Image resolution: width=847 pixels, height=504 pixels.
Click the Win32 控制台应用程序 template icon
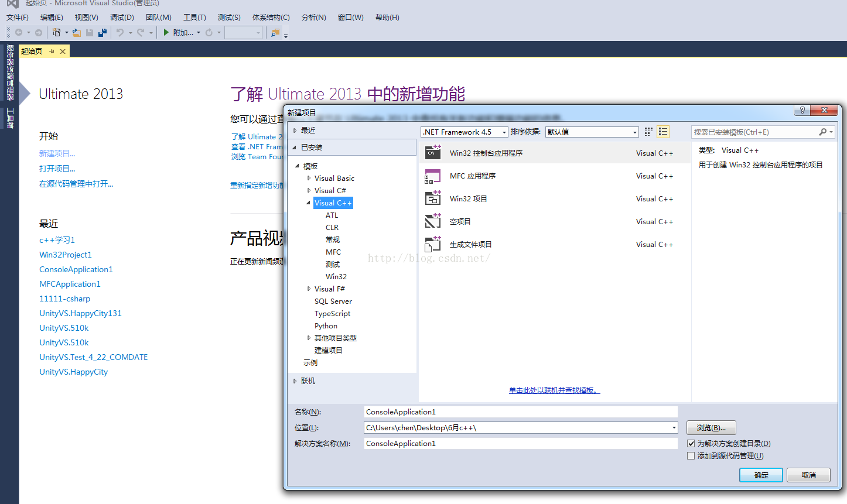[433, 153]
